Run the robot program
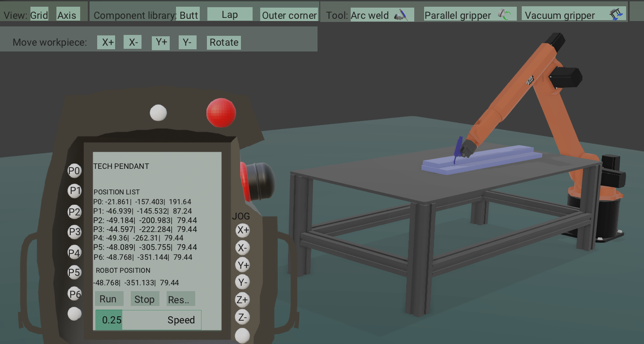644x344 pixels. (x=109, y=299)
